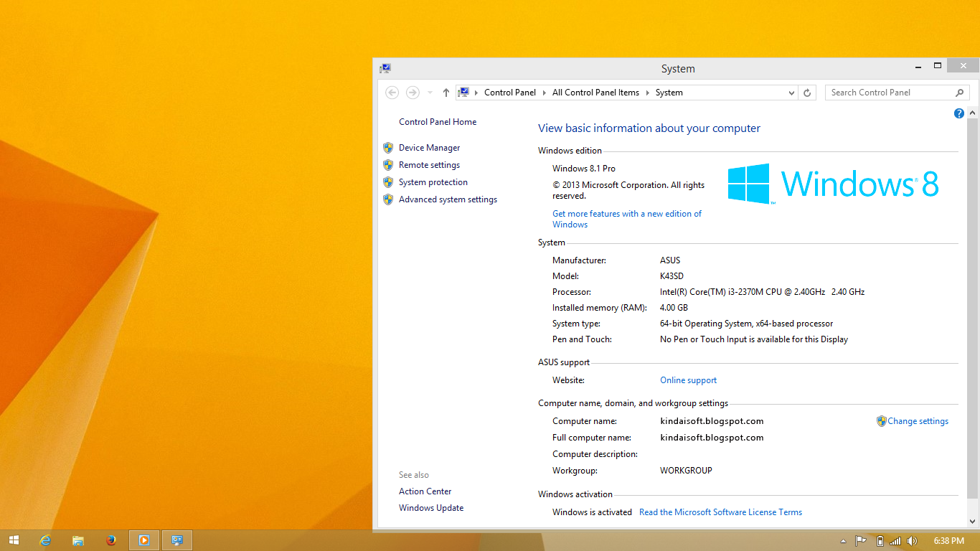
Task: Maximize the System window
Action: (937, 66)
